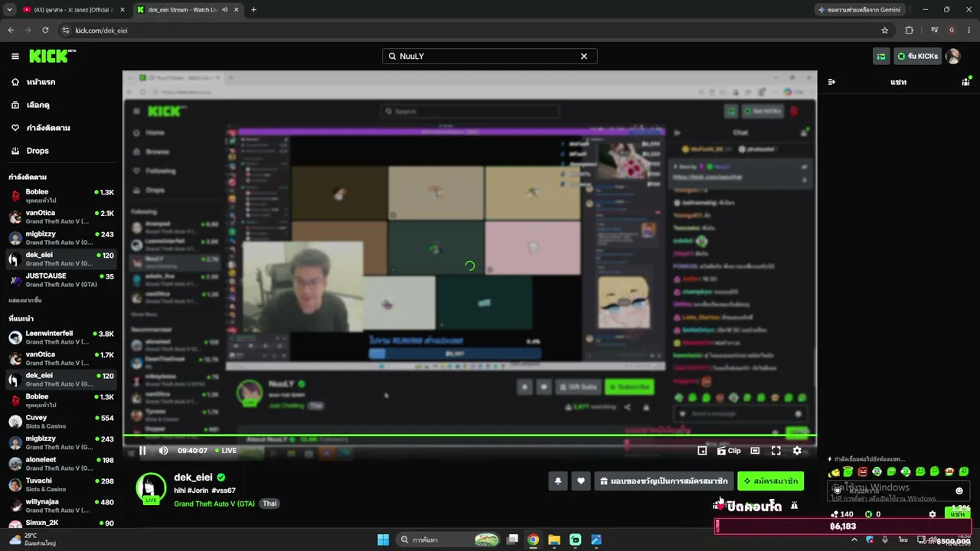980x551 pixels.
Task: Open the Kick hamburger sidebar menu
Action: pos(15,56)
